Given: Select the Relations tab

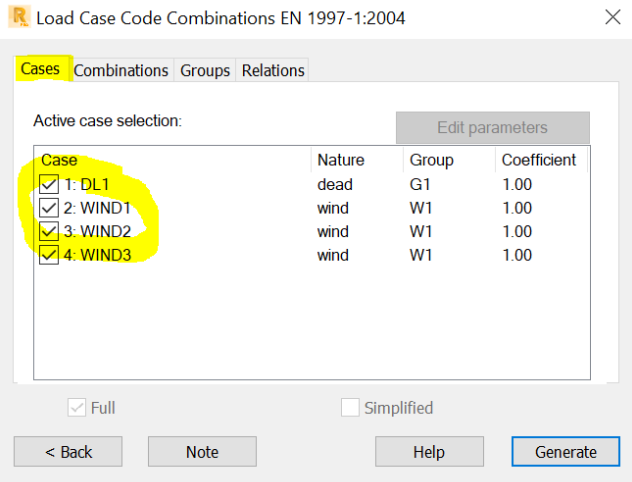Looking at the screenshot, I should pyautogui.click(x=273, y=70).
